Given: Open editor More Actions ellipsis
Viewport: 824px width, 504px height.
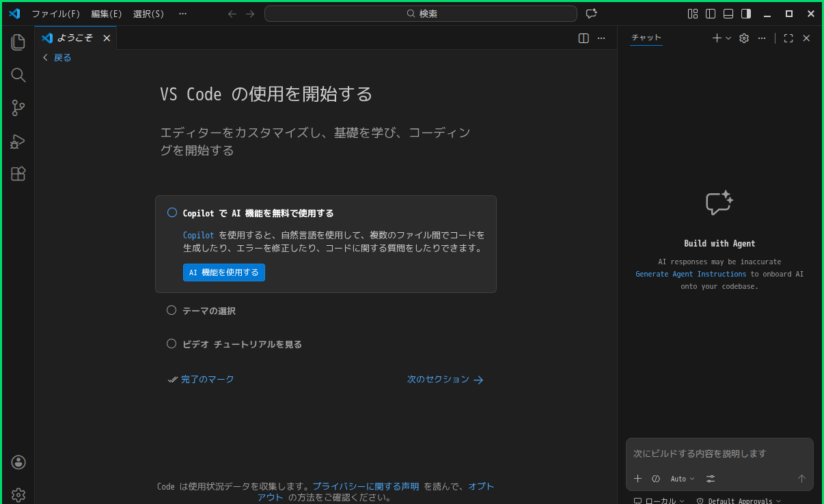Looking at the screenshot, I should (x=601, y=38).
